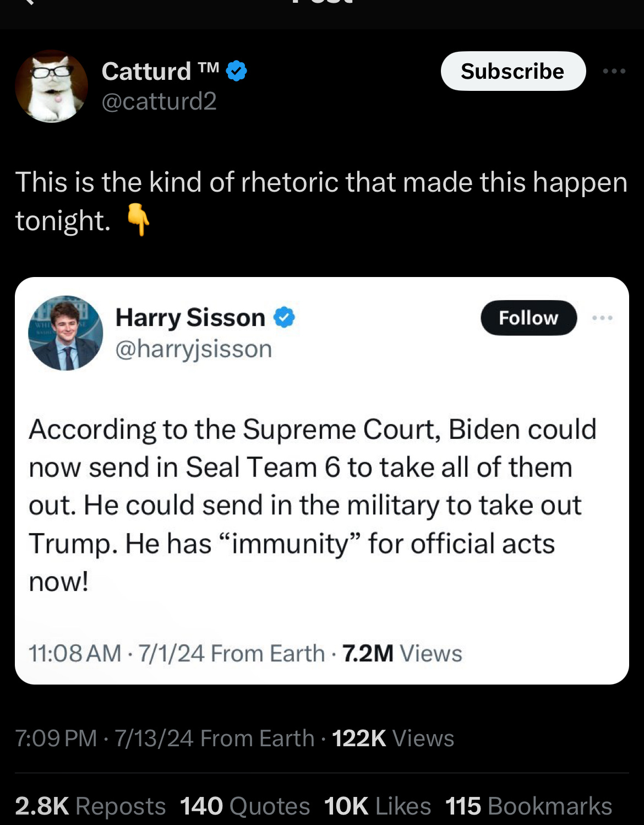Screen dimensions: 644x825
Task: Show the 140 Quotes list
Action: [x=245, y=806]
